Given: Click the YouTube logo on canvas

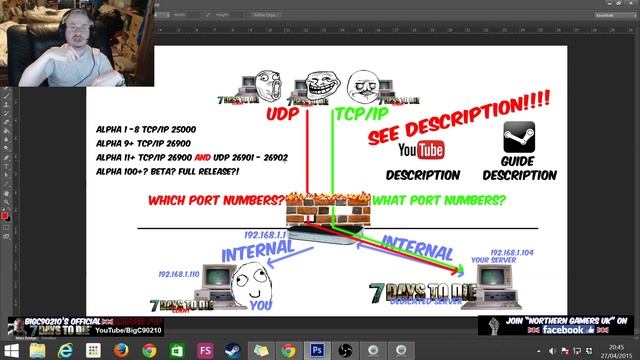Looking at the screenshot, I should pyautogui.click(x=421, y=150).
